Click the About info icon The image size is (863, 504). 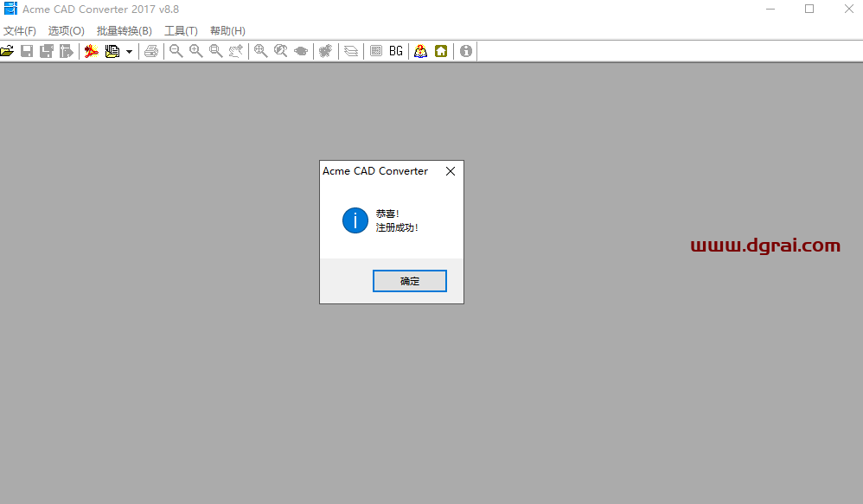tap(465, 51)
